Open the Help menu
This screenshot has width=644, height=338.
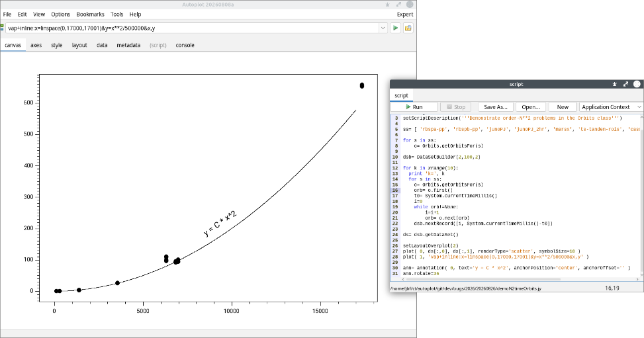pos(135,14)
